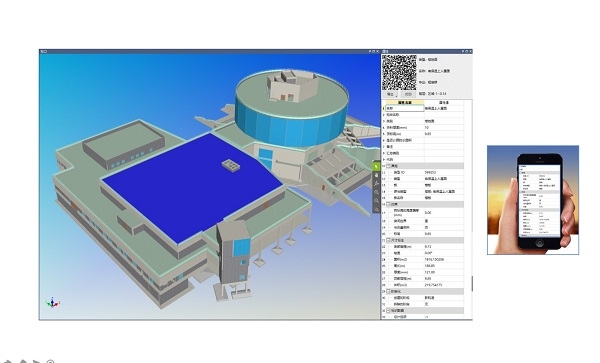This screenshot has width=600, height=363.
Task: Open the dropdown button below the QR code
Action: coord(391,94)
